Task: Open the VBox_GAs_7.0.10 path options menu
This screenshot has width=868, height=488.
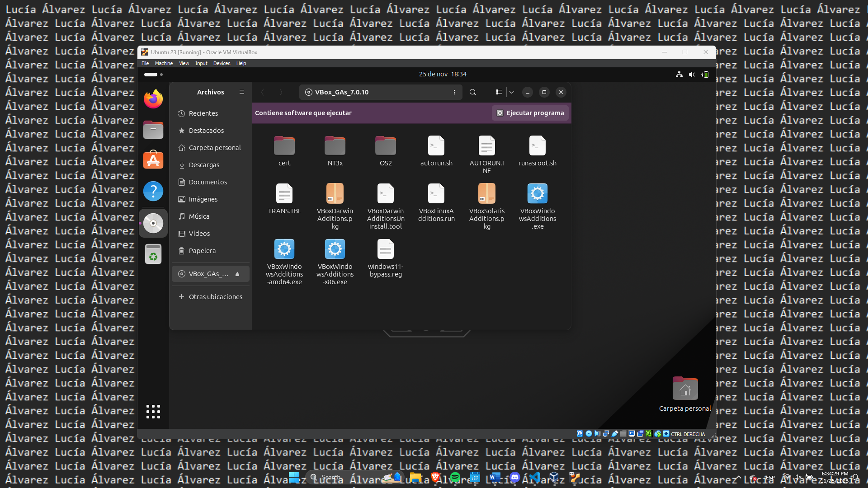Action: tap(454, 92)
